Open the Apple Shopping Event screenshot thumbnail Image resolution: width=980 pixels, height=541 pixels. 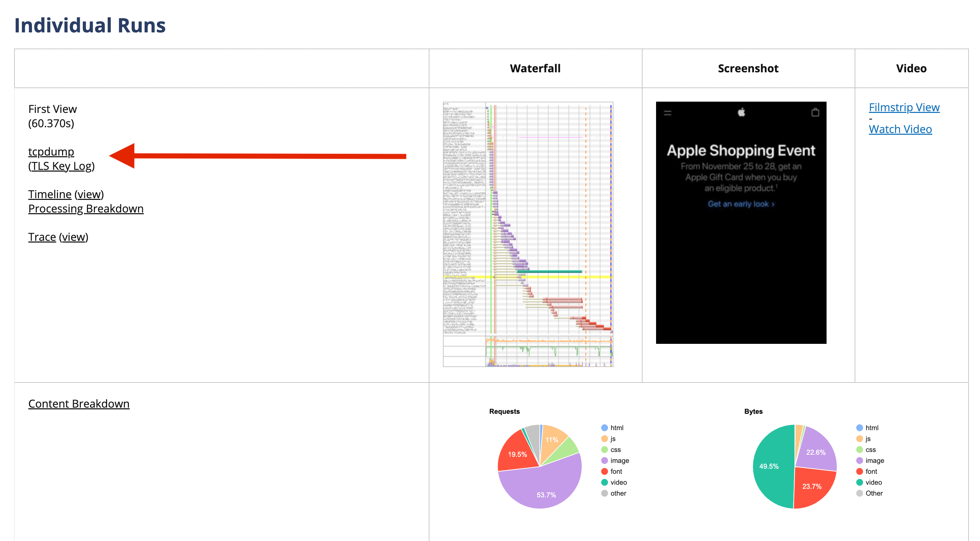tap(741, 222)
